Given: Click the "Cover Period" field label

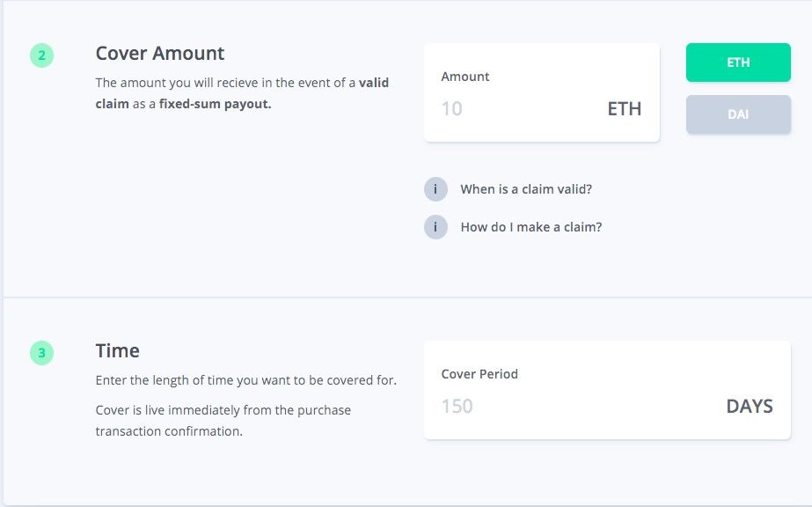Looking at the screenshot, I should click(x=479, y=374).
